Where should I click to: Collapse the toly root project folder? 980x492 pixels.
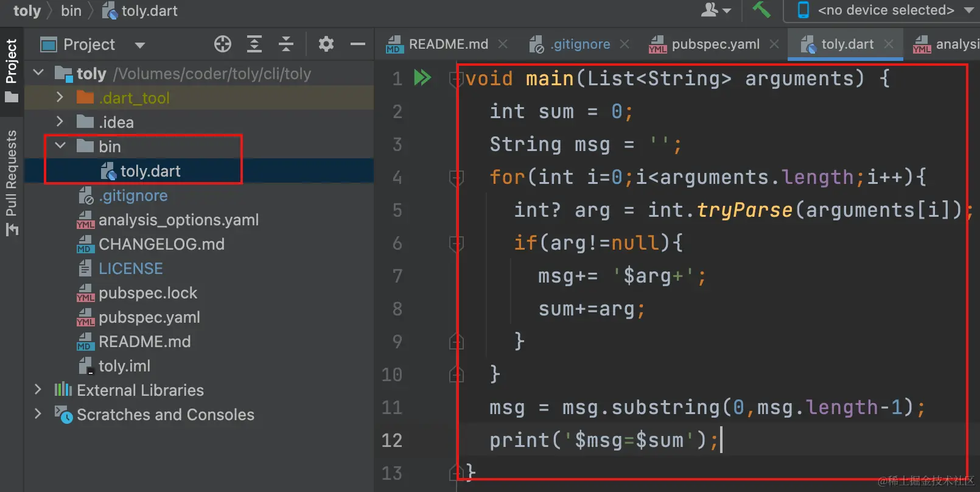tap(38, 73)
